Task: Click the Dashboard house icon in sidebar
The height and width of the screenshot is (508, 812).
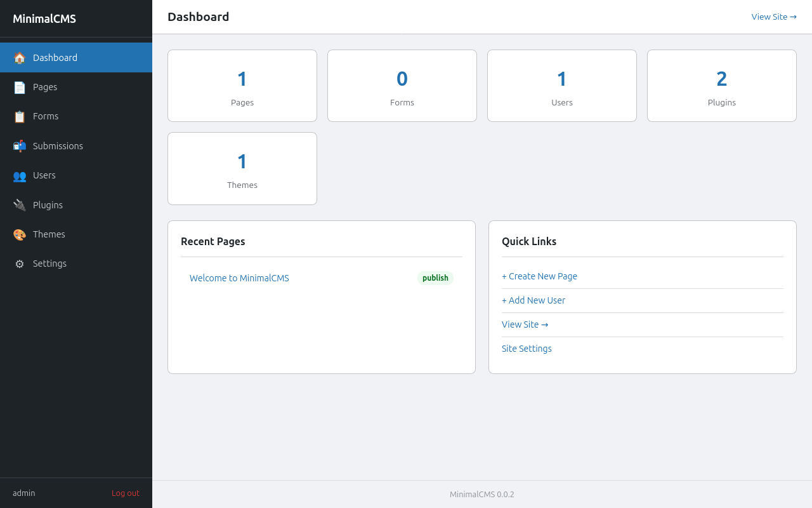Action: (20, 58)
